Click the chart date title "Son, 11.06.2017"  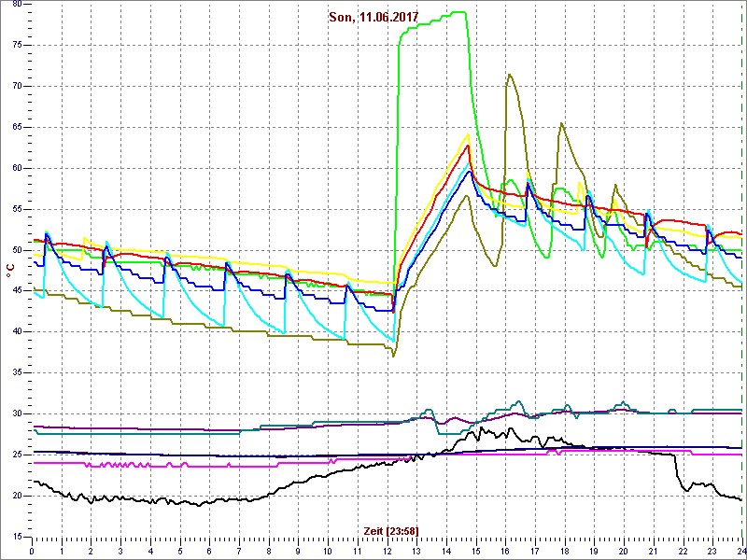(x=373, y=18)
